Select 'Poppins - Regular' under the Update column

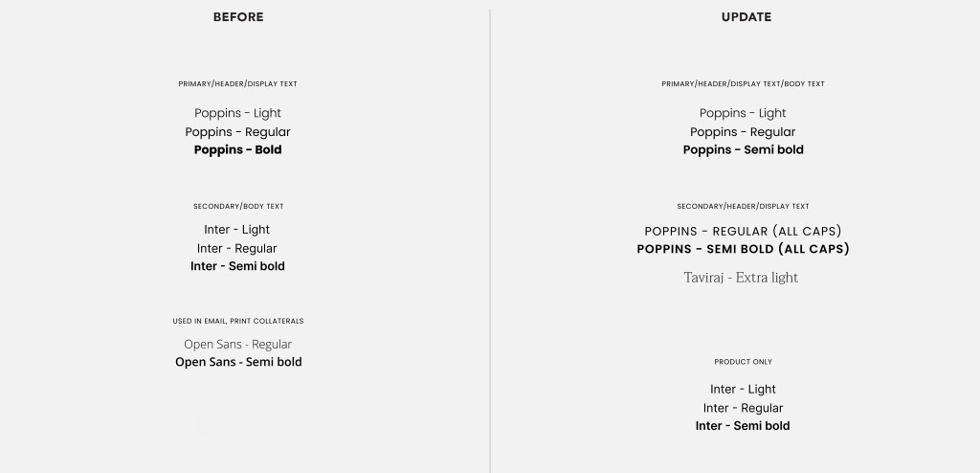coord(743,132)
